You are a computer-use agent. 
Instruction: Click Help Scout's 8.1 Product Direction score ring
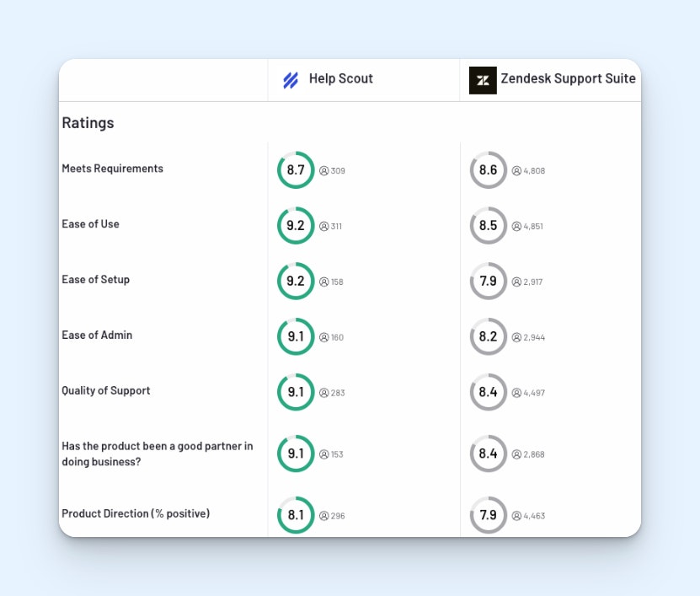(x=296, y=515)
